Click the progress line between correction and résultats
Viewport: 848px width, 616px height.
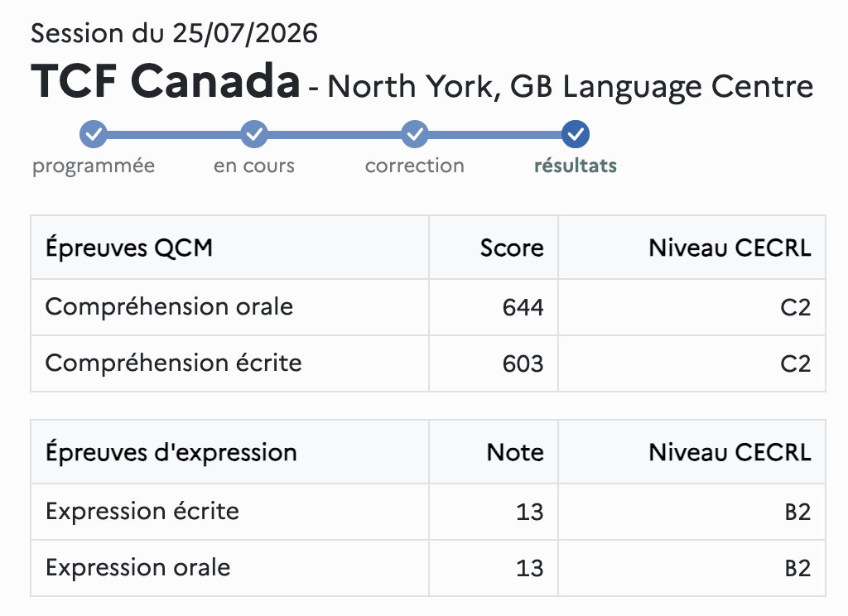(495, 135)
